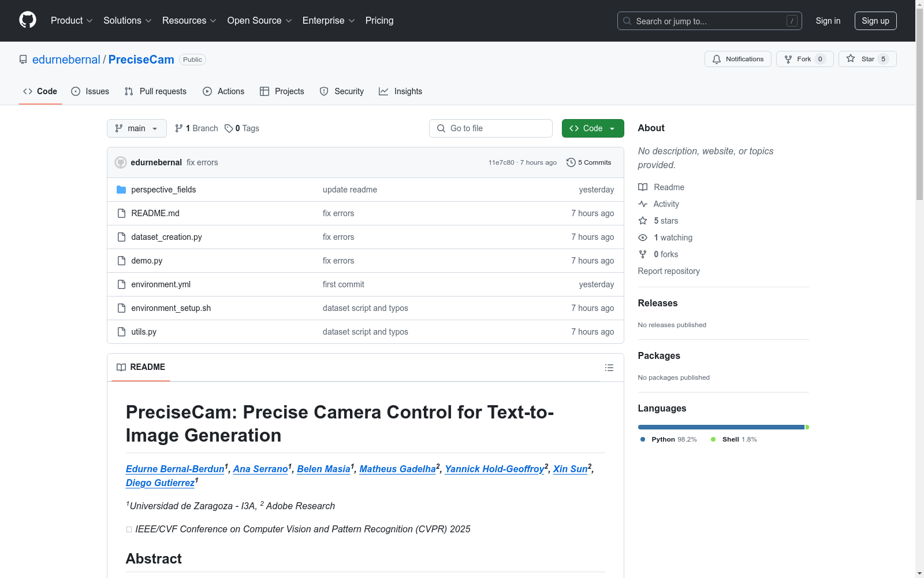924x578 pixels.
Task: Open environment_setup.sh file
Action: [171, 308]
